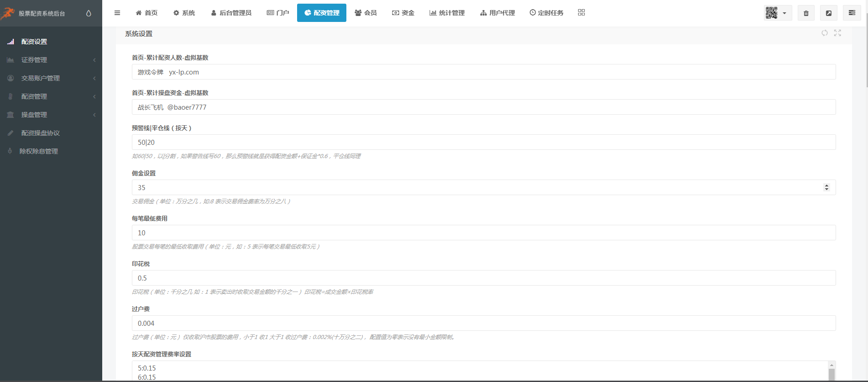The image size is (868, 382).
Task: Click the grid modules icon
Action: click(x=581, y=12)
